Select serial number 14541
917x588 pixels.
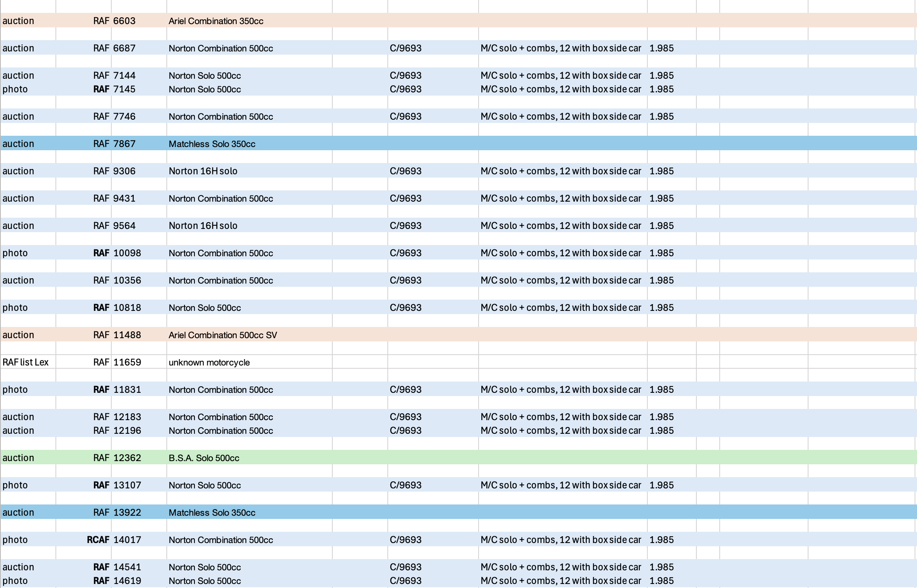tap(139, 567)
